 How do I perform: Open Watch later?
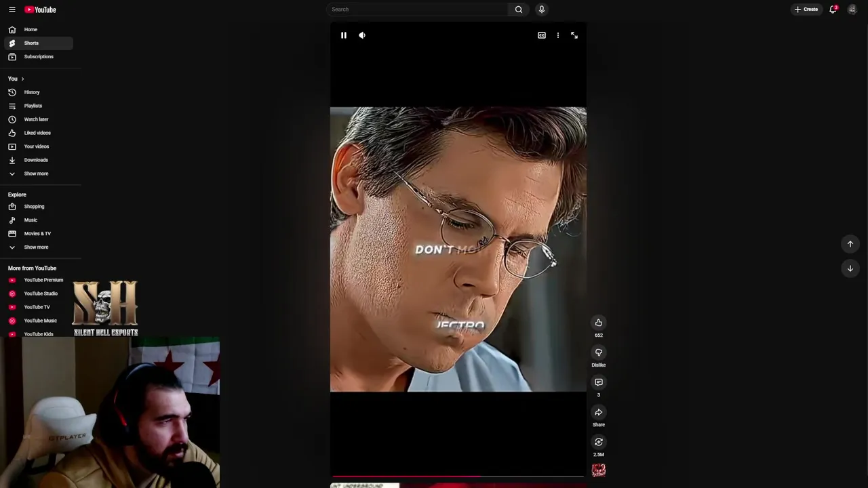[x=39, y=119]
